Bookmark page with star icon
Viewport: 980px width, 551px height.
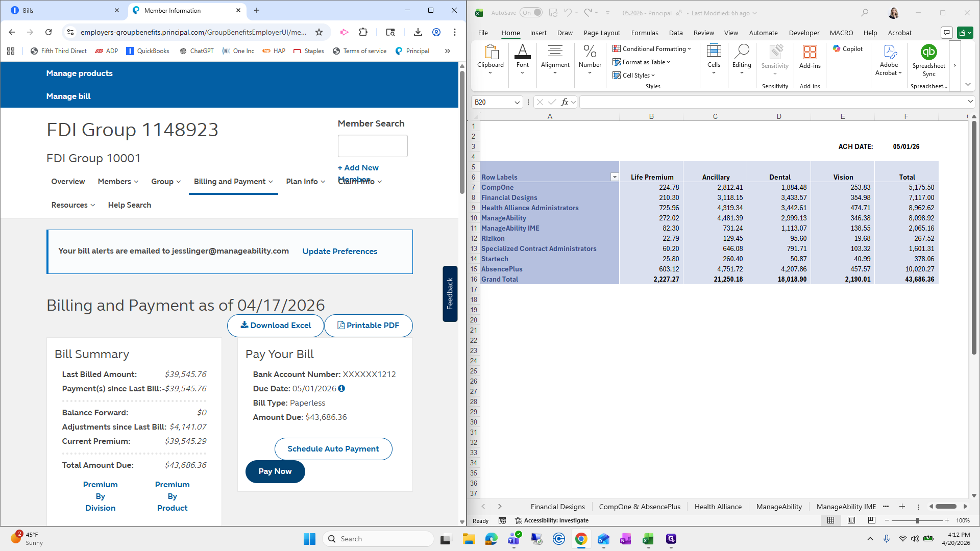tap(319, 32)
